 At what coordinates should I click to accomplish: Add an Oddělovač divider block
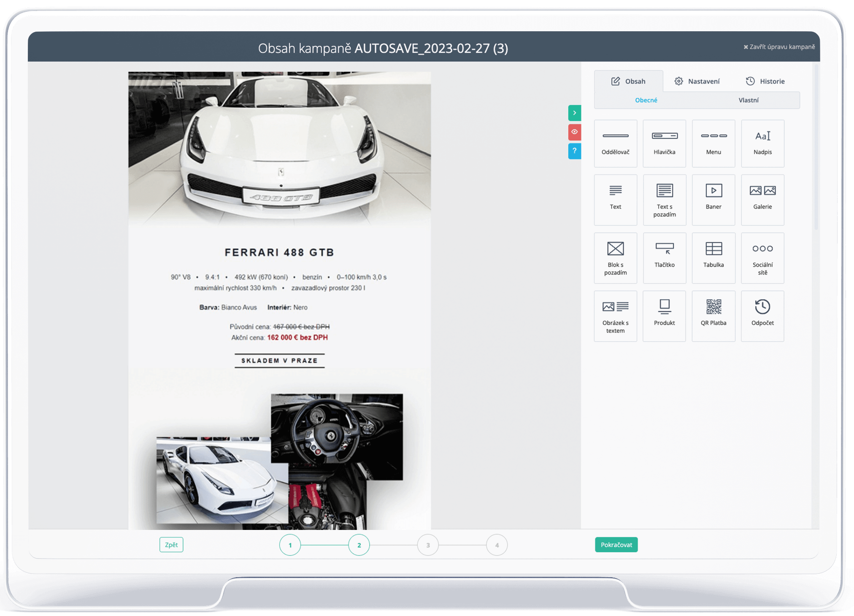tap(615, 143)
